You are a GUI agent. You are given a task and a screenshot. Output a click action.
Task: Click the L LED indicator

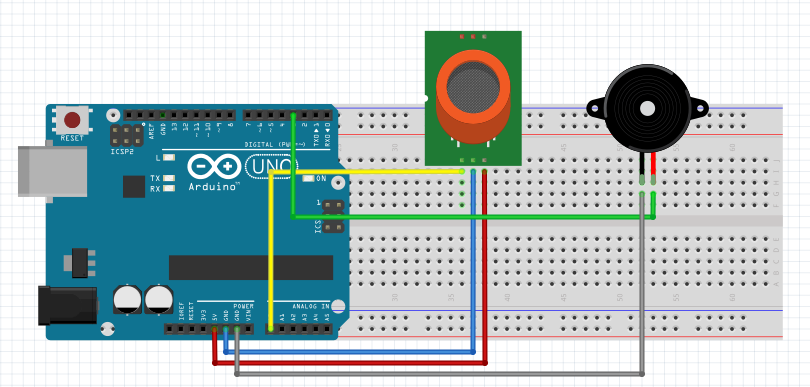point(169,158)
